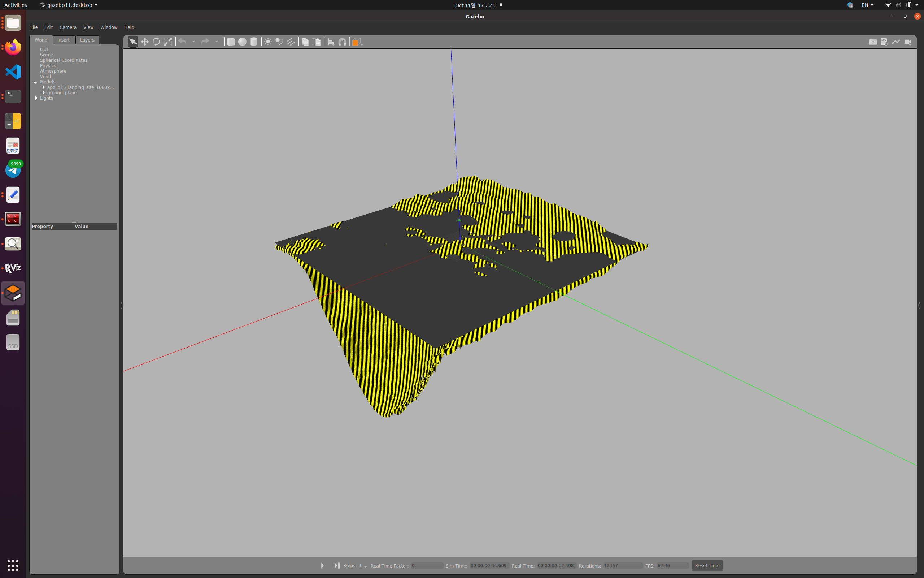Select the Scale mode tool
The height and width of the screenshot is (578, 924).
167,42
